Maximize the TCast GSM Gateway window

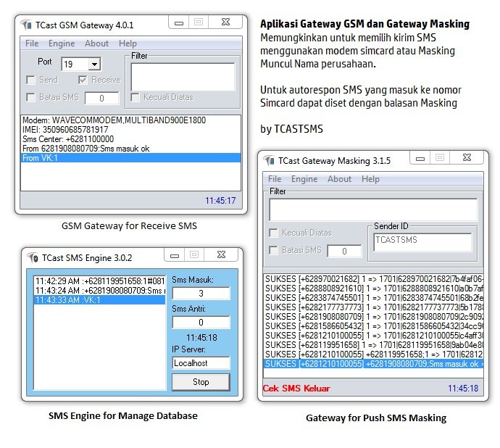coord(199,22)
